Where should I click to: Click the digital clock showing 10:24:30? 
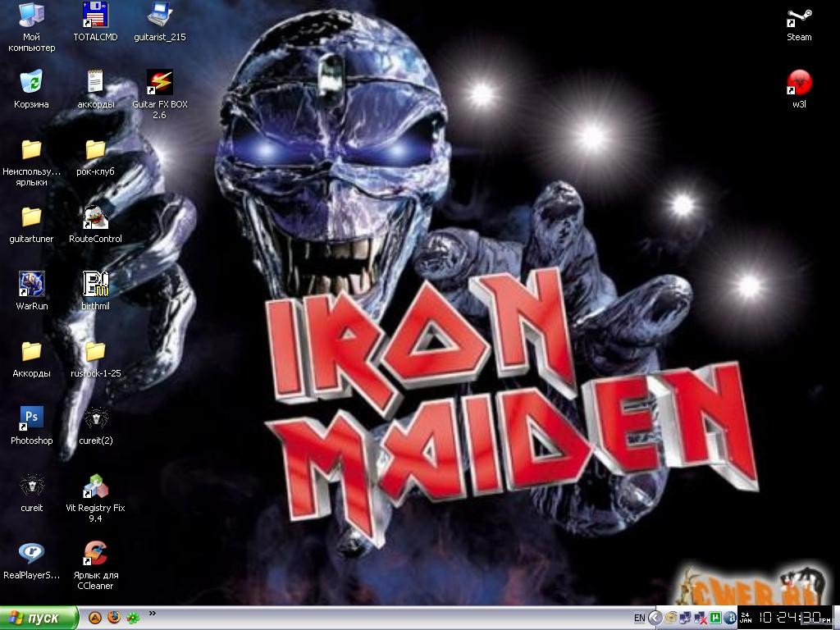point(793,618)
